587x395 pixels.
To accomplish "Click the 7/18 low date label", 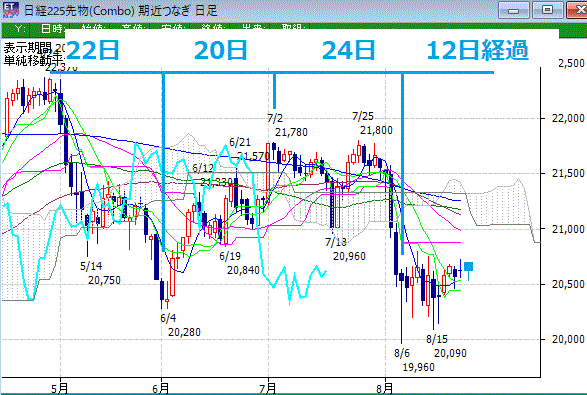I will (x=336, y=242).
